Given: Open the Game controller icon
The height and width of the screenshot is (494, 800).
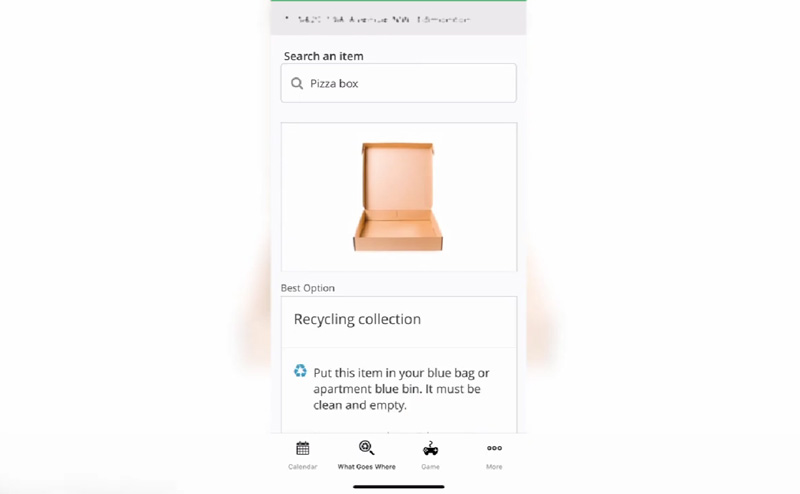Looking at the screenshot, I should (x=430, y=449).
